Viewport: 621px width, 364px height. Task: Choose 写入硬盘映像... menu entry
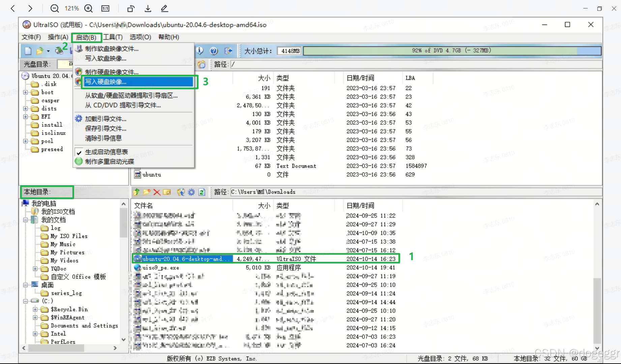[x=138, y=82]
